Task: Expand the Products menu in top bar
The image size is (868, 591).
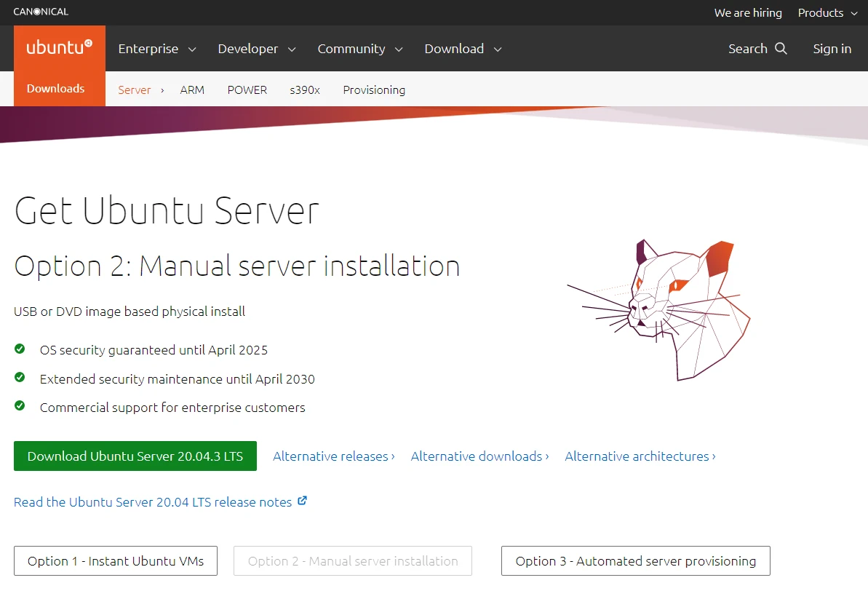Action: coord(827,12)
